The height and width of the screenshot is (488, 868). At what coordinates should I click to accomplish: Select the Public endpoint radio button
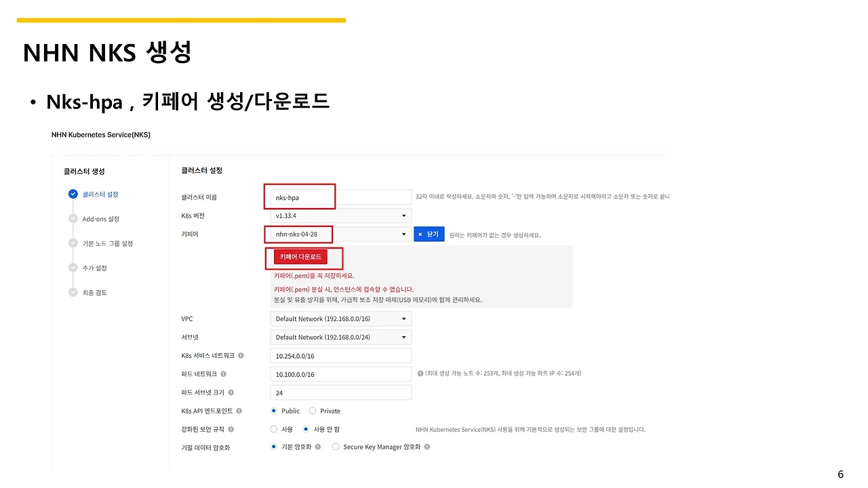coord(274,411)
